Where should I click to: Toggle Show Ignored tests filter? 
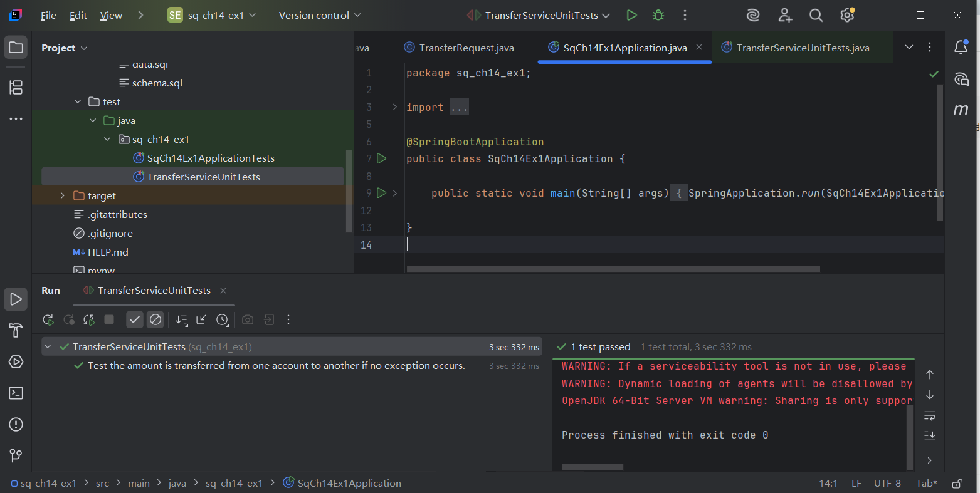tap(155, 320)
